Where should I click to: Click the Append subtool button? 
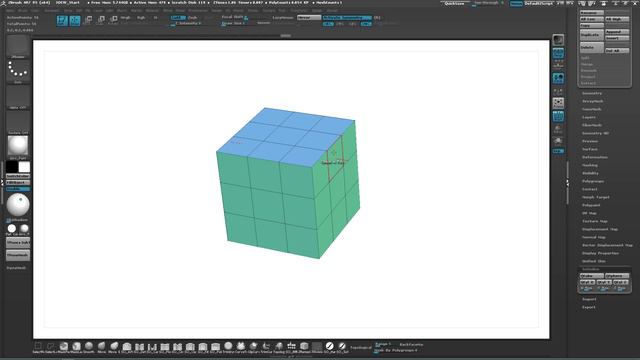[x=617, y=31]
